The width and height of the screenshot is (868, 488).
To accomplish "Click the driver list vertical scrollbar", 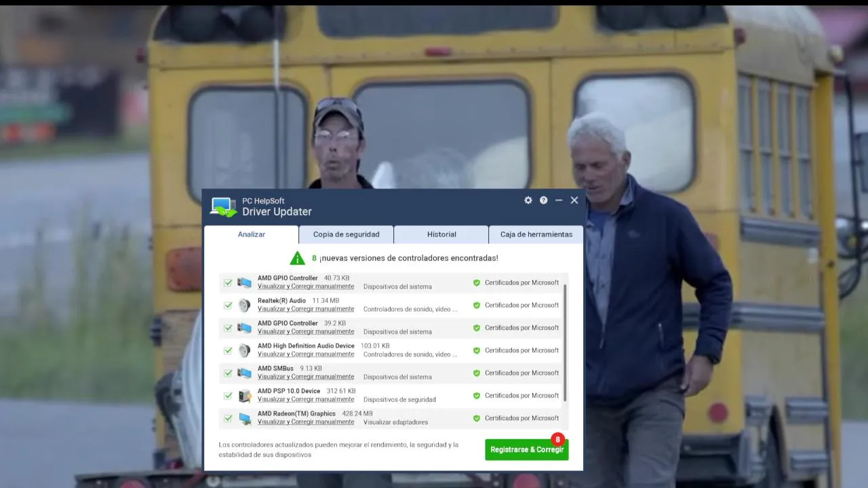I will 565,343.
